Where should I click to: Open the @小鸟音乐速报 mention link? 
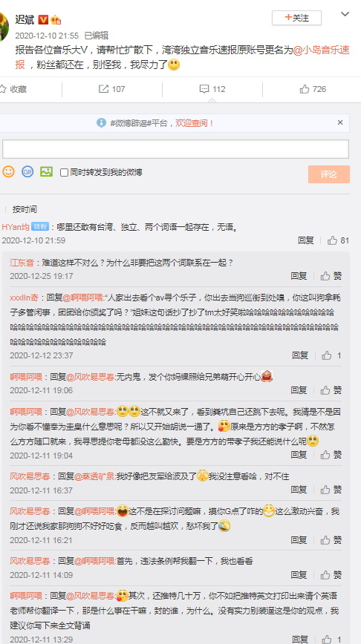321,50
